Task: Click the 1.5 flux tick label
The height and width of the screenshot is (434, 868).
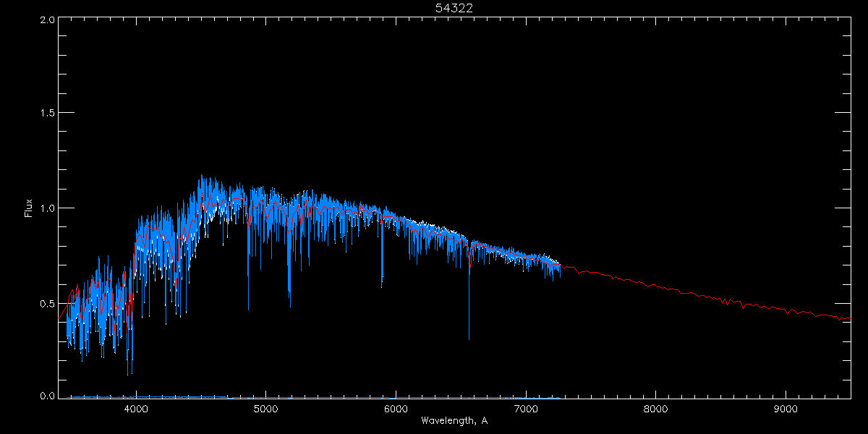Action: [47, 113]
